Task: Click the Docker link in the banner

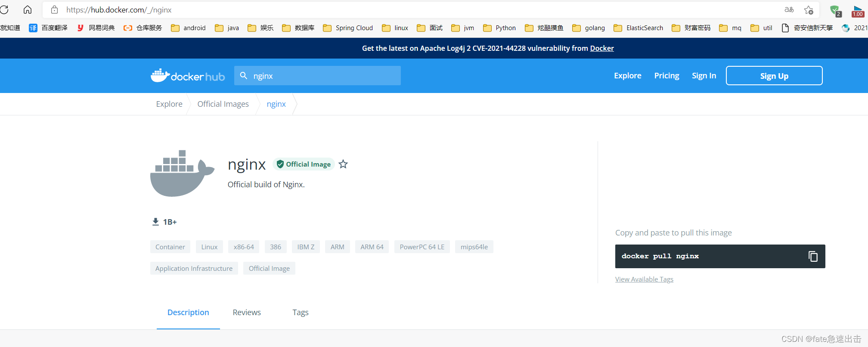Action: pos(602,48)
